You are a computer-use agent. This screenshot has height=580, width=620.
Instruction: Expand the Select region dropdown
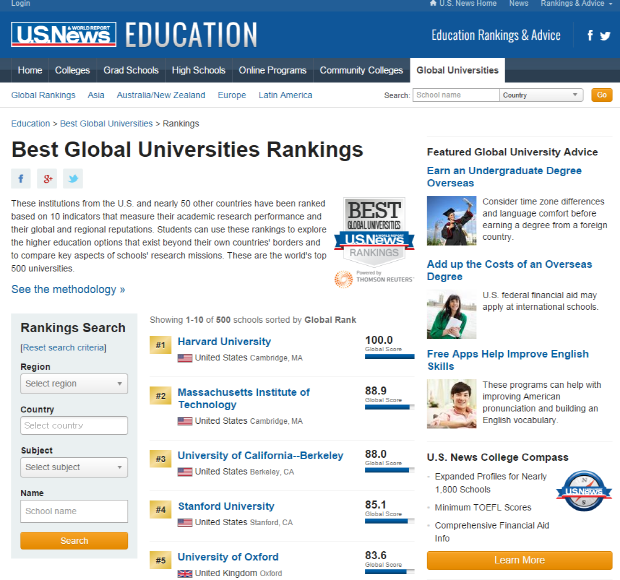pos(74,384)
